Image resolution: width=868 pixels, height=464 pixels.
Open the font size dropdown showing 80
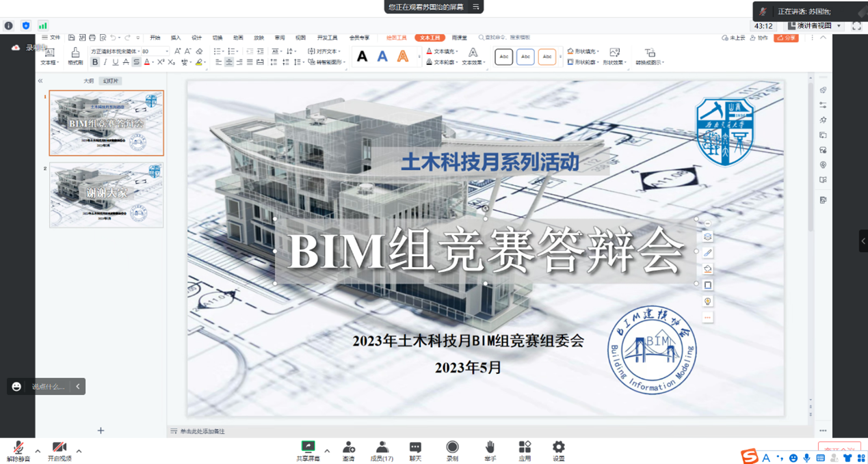(166, 51)
